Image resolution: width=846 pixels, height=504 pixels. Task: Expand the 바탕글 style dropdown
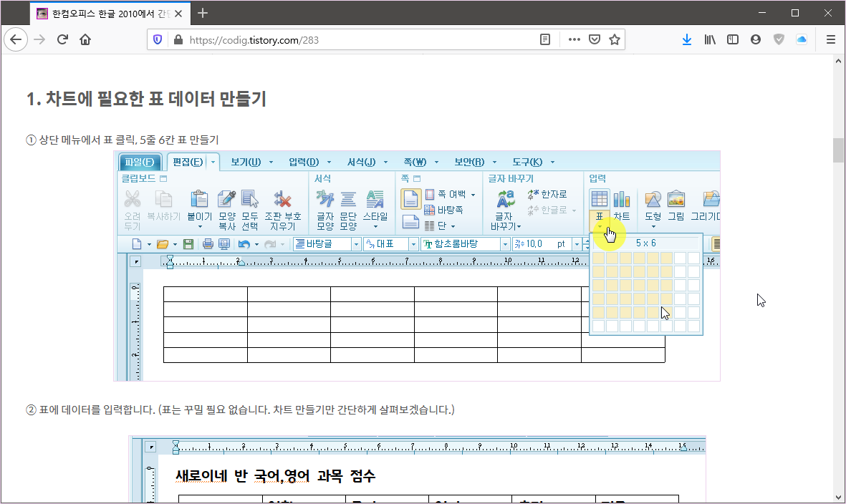[x=356, y=244]
